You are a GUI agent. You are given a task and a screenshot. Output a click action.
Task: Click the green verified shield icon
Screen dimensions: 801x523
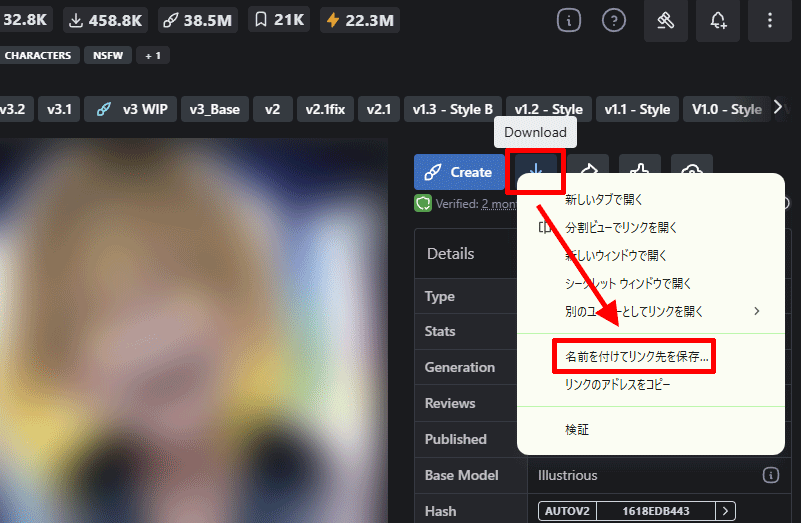click(423, 203)
